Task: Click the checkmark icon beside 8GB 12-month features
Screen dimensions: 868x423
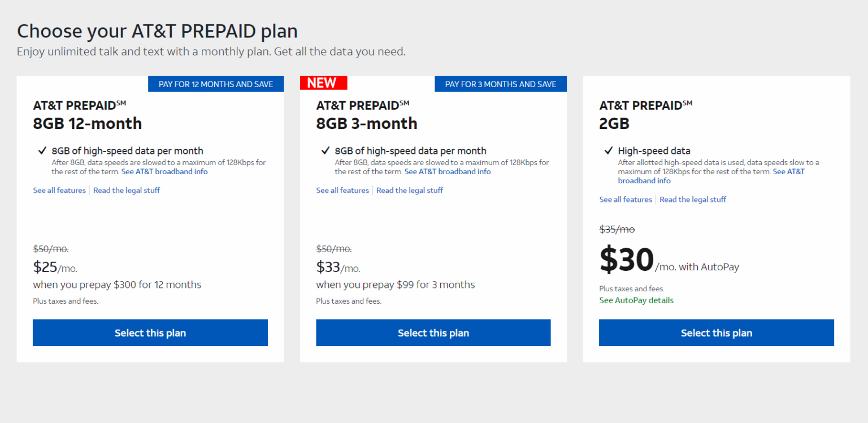Action: tap(42, 150)
